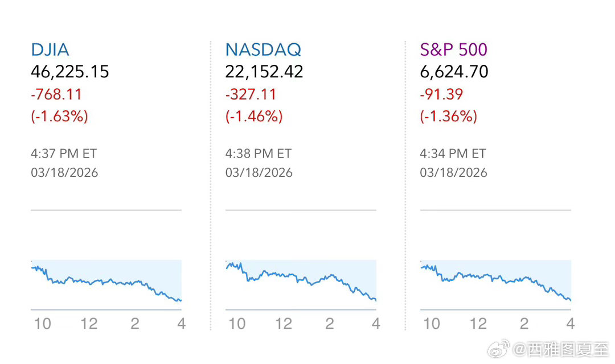Click the S&P 500 timestamp 4:34 PM ET

click(x=453, y=154)
